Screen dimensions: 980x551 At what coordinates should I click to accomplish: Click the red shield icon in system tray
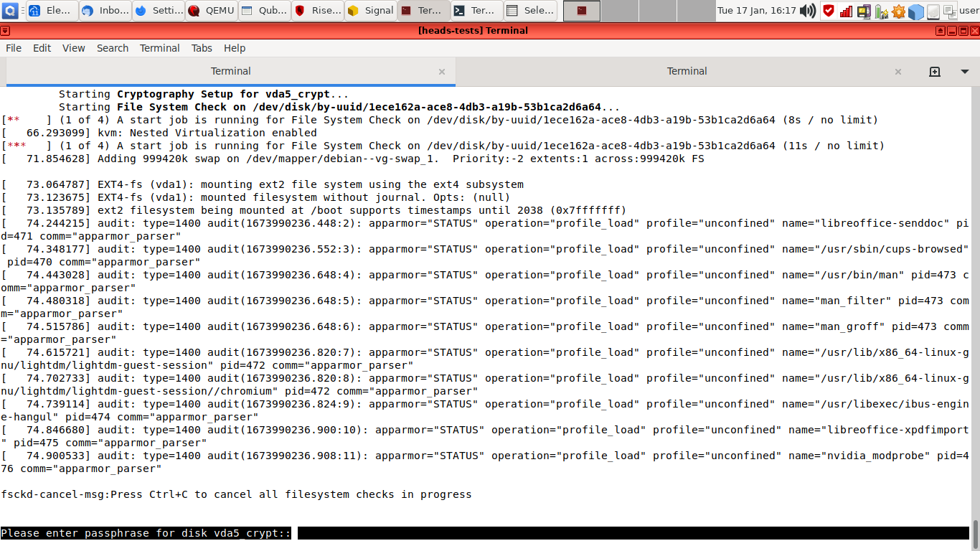tap(828, 11)
